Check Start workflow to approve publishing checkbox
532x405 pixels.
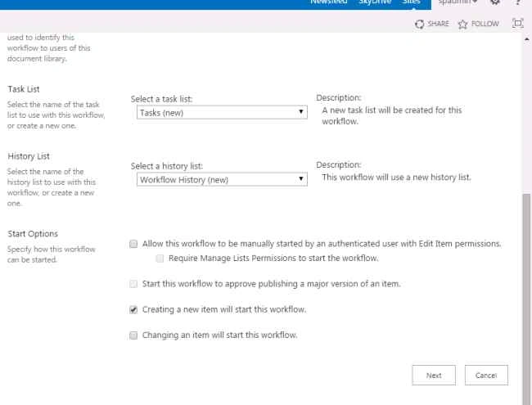pos(133,284)
